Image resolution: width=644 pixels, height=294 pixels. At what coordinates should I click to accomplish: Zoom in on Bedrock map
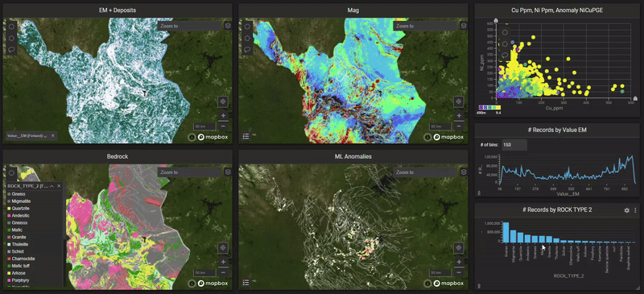(224, 262)
